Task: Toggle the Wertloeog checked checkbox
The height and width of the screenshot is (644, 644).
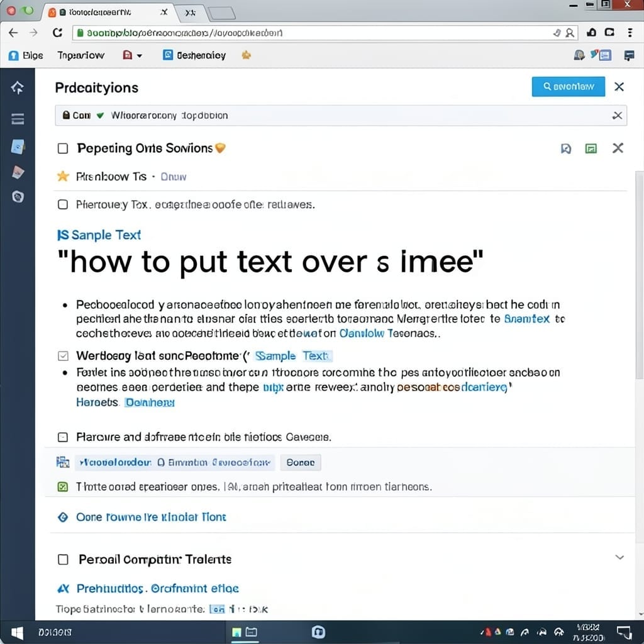Action: click(63, 356)
